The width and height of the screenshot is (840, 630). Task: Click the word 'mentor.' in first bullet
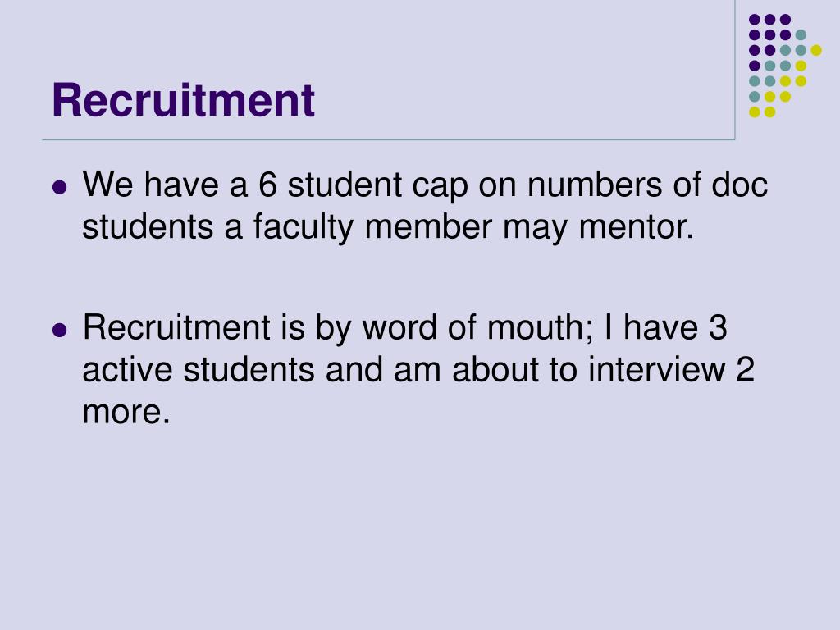point(637,226)
